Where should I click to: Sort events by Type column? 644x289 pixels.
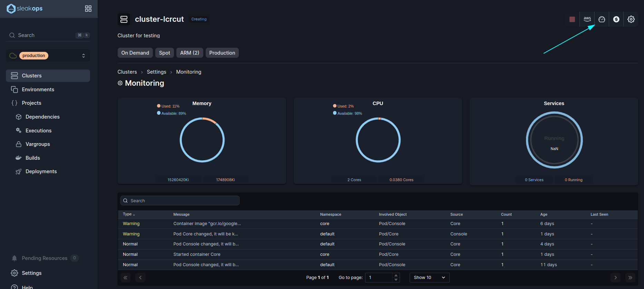pyautogui.click(x=129, y=214)
